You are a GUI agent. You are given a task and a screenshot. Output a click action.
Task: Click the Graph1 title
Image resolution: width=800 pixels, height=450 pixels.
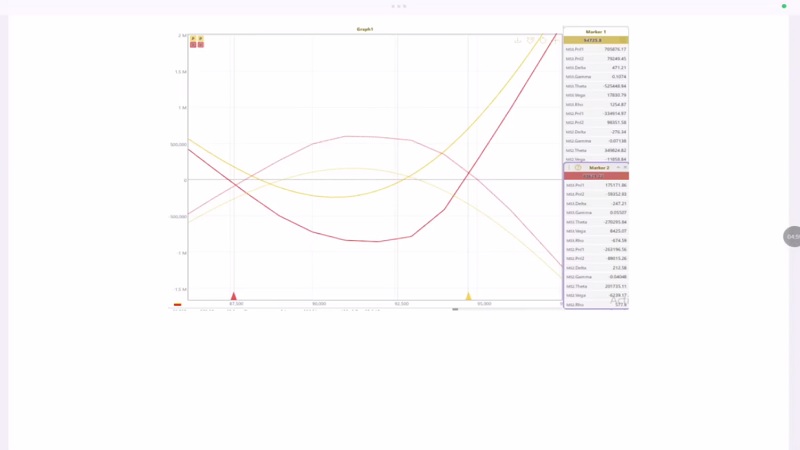point(365,29)
